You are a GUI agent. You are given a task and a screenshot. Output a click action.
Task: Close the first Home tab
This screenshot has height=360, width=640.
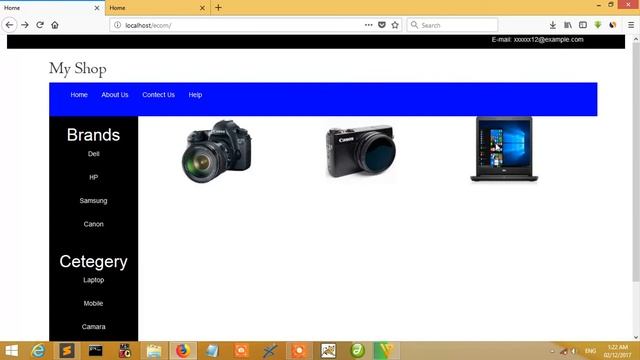tap(97, 8)
